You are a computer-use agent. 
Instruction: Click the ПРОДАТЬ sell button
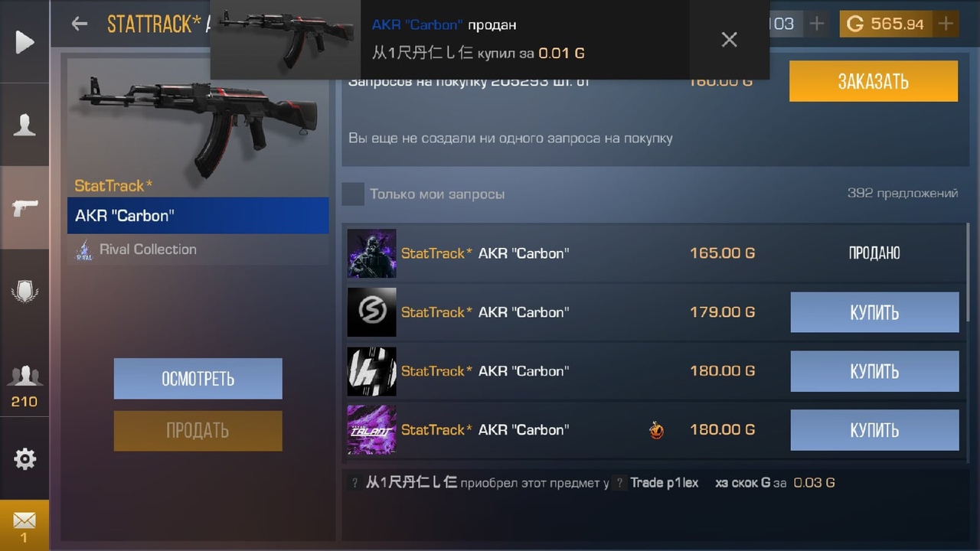click(198, 431)
